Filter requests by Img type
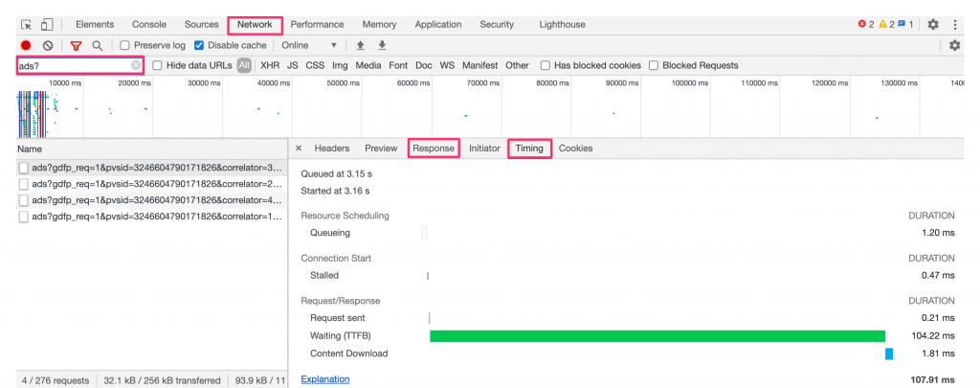Image resolution: width=980 pixels, height=388 pixels. coord(340,65)
